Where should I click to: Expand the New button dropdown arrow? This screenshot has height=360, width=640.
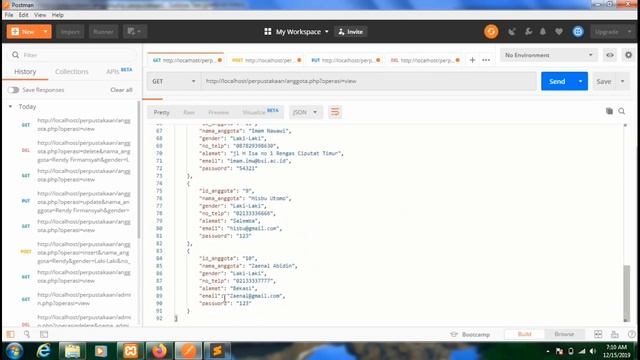pos(45,31)
